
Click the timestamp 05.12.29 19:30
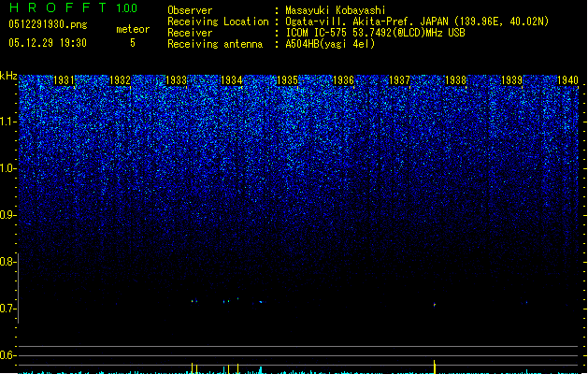tap(48, 43)
